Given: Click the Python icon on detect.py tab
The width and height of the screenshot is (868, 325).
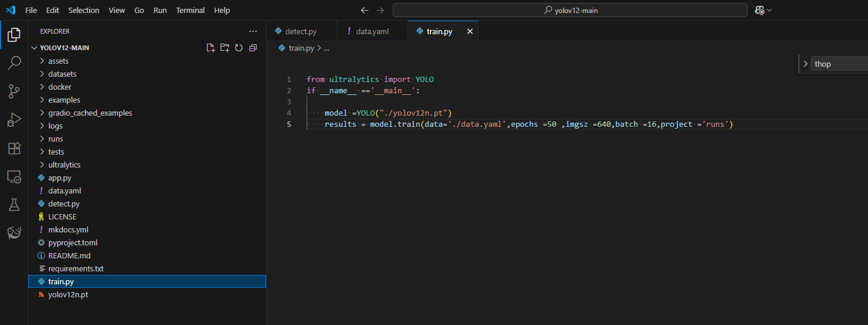Looking at the screenshot, I should [x=278, y=31].
